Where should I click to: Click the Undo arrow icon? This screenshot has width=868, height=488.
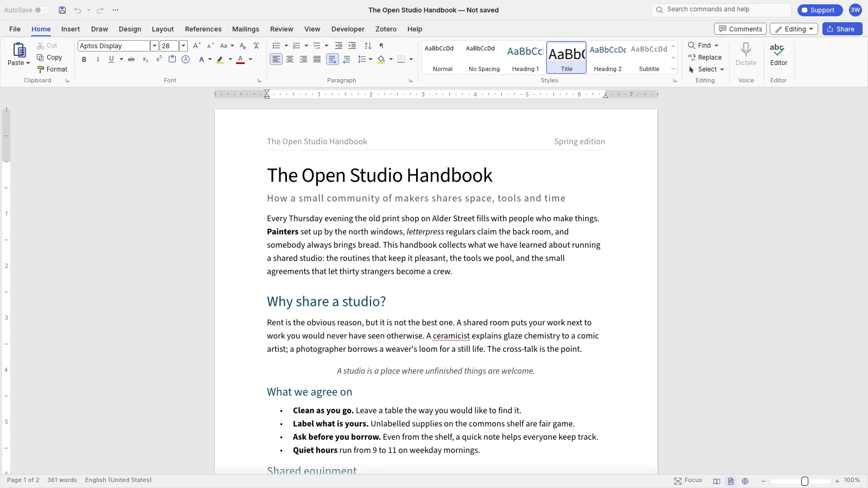(x=78, y=10)
